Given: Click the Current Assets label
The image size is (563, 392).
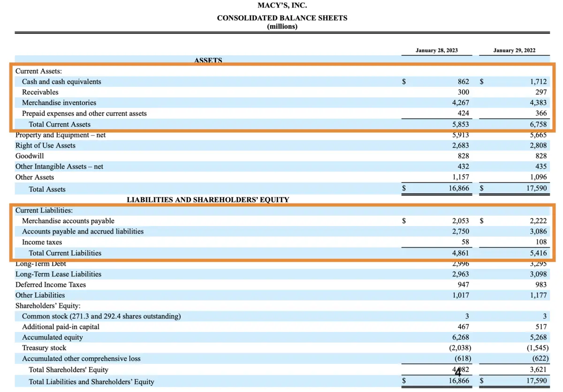Looking at the screenshot, I should click(x=38, y=71).
